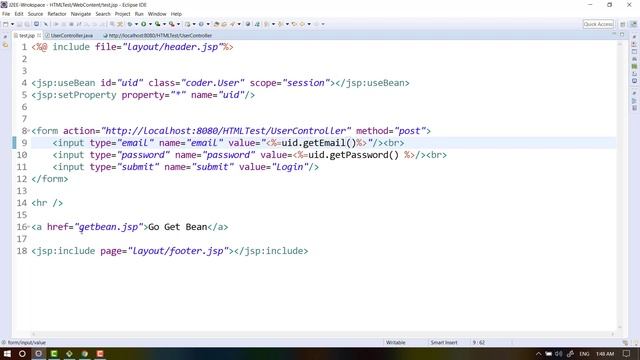Open the New file dropdown arrow
The height and width of the screenshot is (360, 640).
(x=12, y=24)
